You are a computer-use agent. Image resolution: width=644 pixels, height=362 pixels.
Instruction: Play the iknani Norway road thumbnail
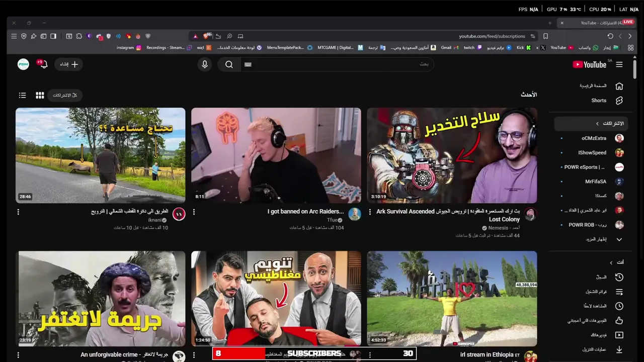[101, 155]
